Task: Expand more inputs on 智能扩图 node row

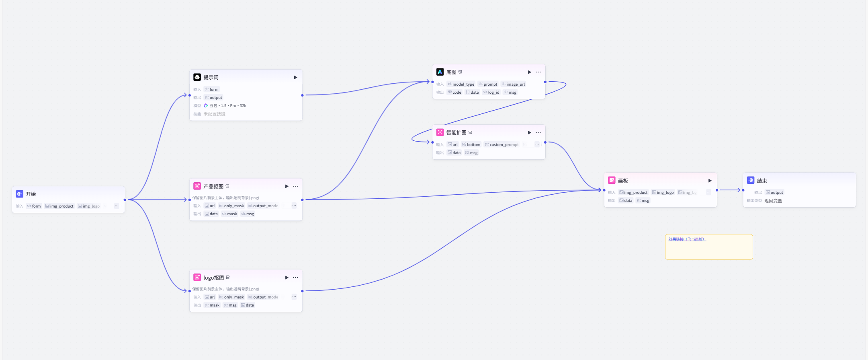Action: tap(537, 144)
